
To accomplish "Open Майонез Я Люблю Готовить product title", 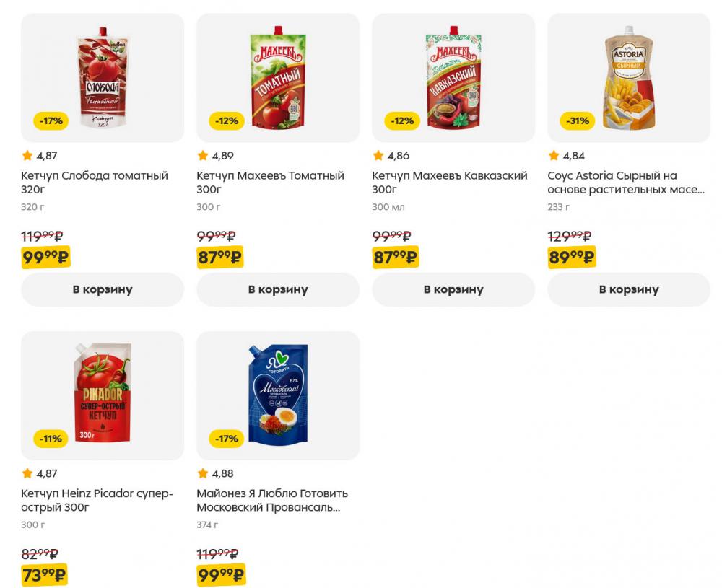I will tap(271, 500).
